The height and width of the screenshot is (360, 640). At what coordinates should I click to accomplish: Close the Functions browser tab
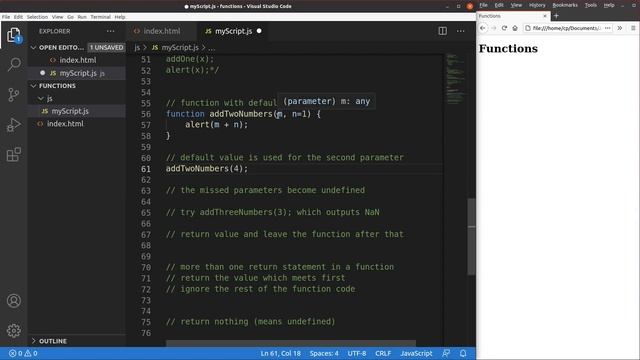pos(544,16)
